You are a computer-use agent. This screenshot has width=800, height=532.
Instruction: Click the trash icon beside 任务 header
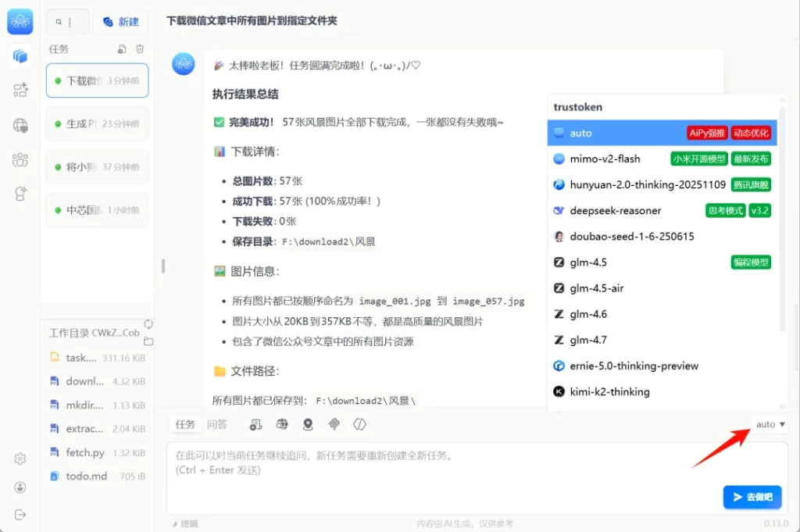coord(140,49)
